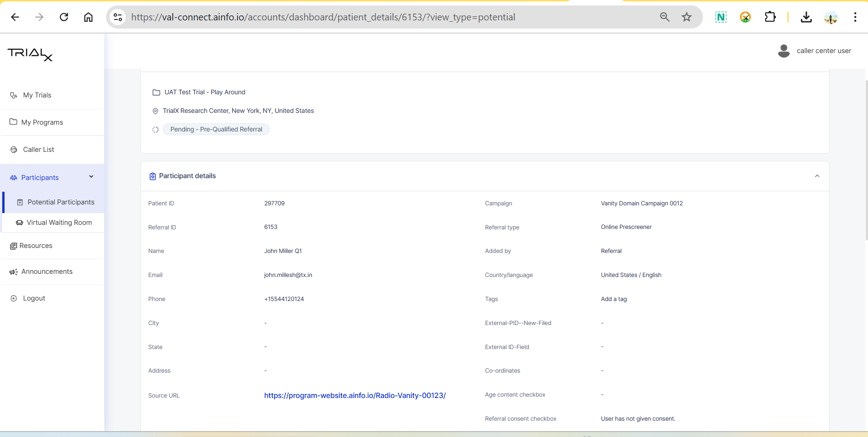Collapse the Participant details section chevron
Screen dimensions: 868x437
(x=817, y=176)
